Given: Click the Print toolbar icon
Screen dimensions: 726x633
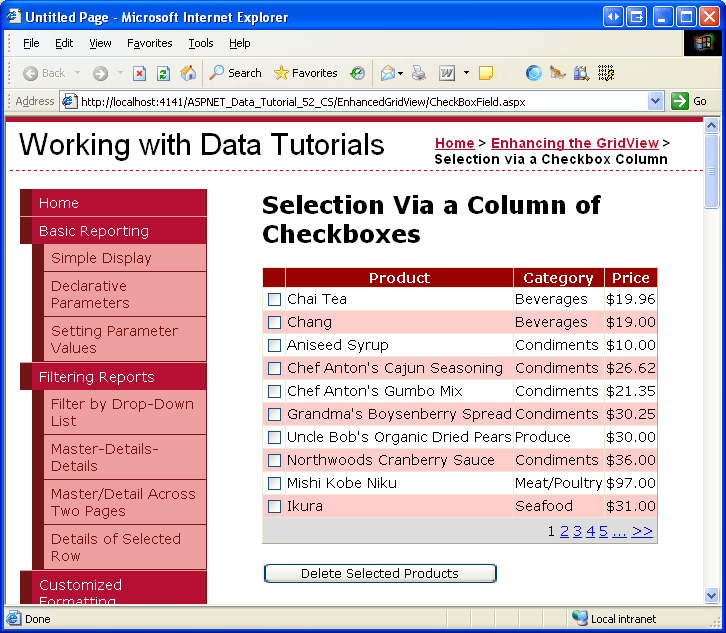Looking at the screenshot, I should [x=419, y=73].
